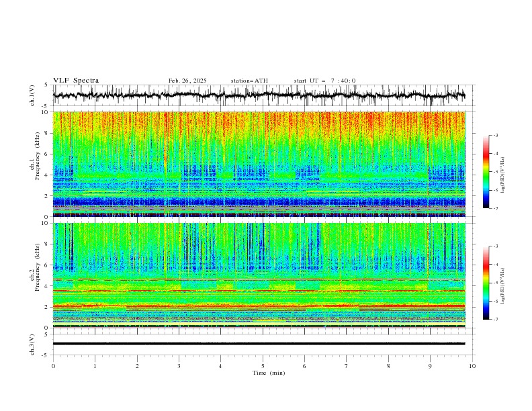Click the ch.2 frequency axis "4" tick label

click(47, 286)
